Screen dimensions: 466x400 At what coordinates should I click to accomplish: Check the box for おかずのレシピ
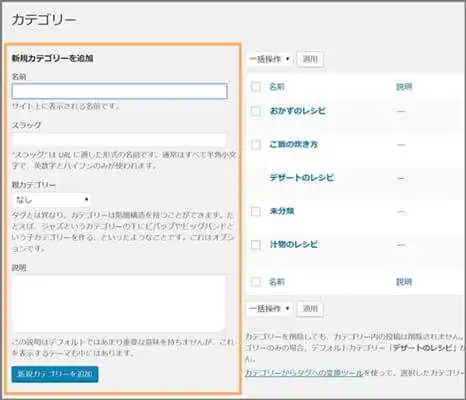click(256, 111)
